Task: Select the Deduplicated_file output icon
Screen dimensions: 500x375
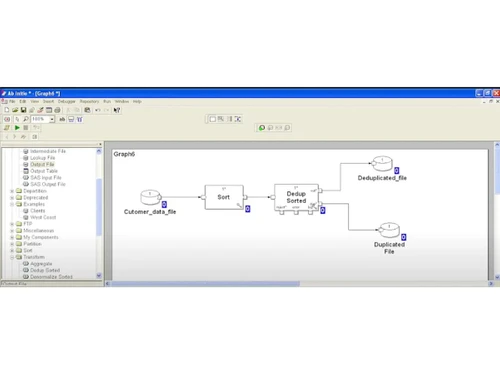Action: (382, 164)
